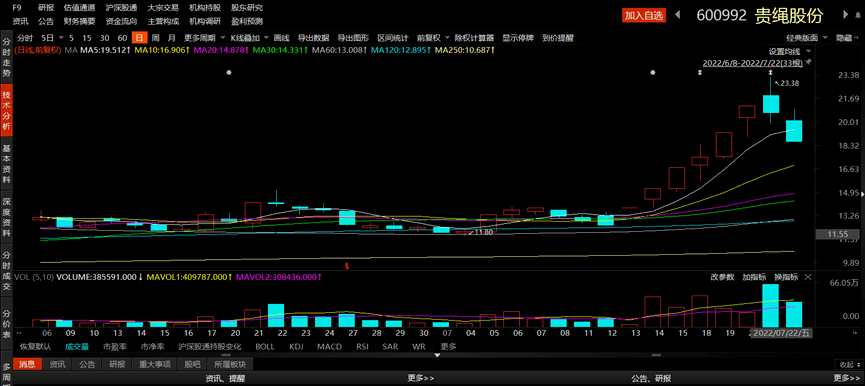Toggle the BOLL indicator
This screenshot has width=865, height=386.
tap(265, 347)
